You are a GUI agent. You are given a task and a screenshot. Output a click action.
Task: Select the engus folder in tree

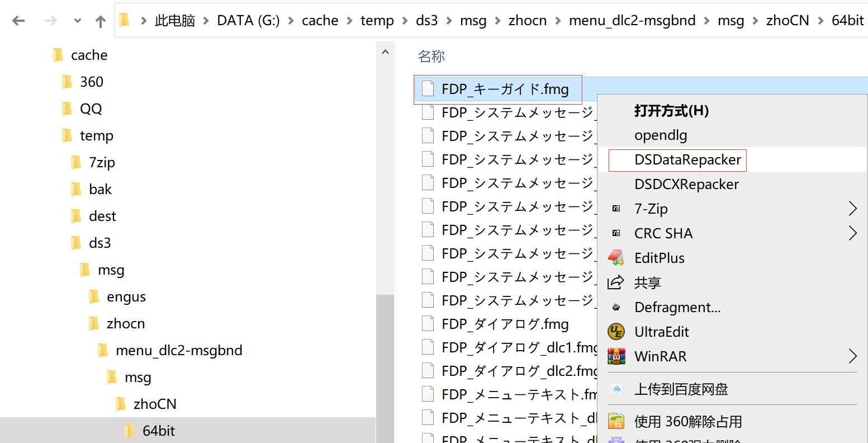coord(126,297)
